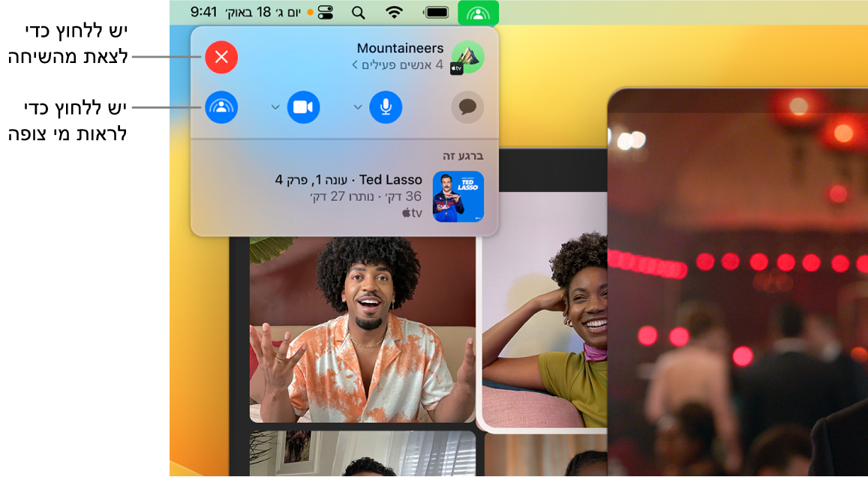Click the Ted Lasso poster thumbnail
Image resolution: width=868 pixels, height=477 pixels.
pyautogui.click(x=458, y=196)
